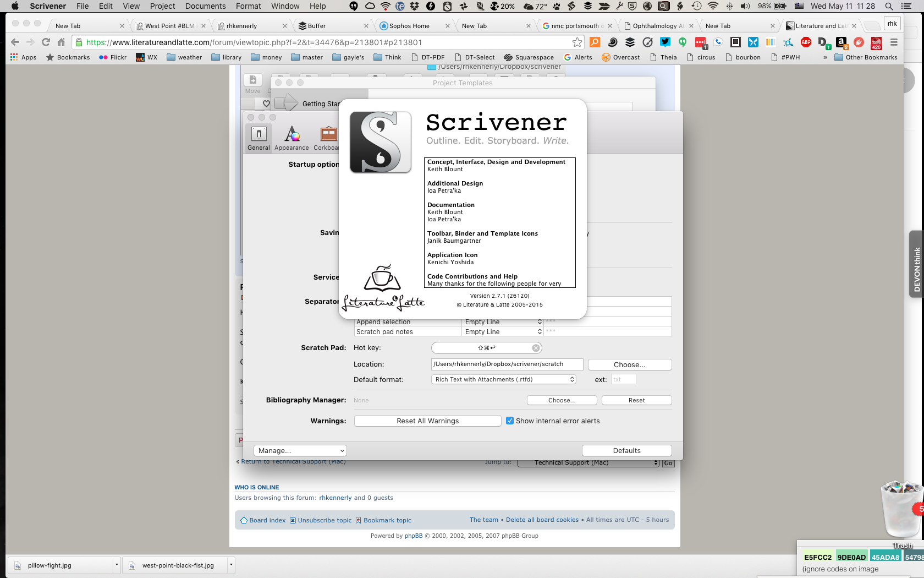Click the Twitter extension icon in Chrome
The height and width of the screenshot is (578, 924).
pyautogui.click(x=665, y=42)
